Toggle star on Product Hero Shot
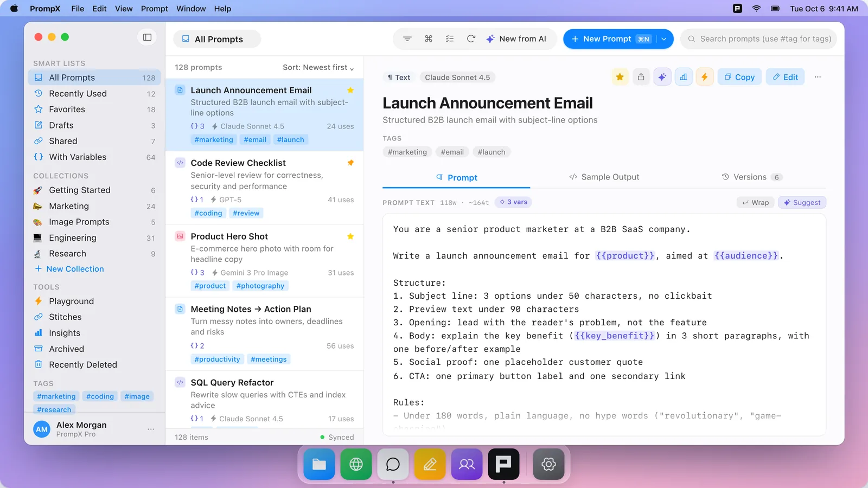868x488 pixels. (350, 236)
